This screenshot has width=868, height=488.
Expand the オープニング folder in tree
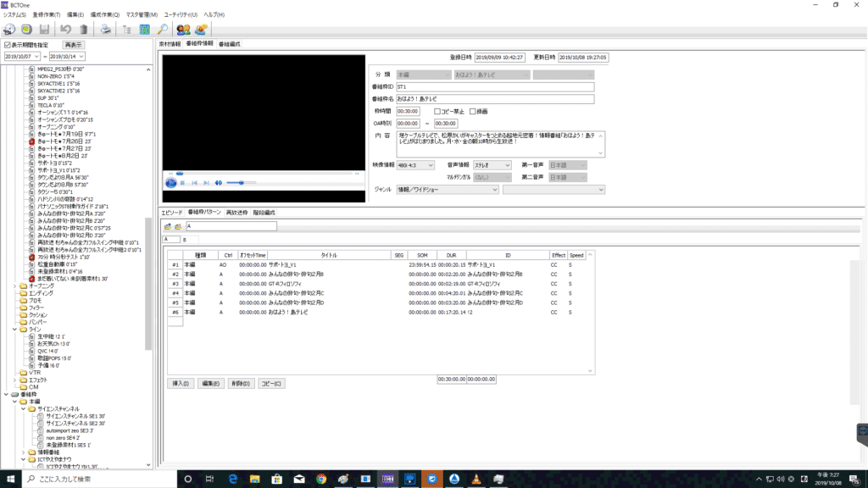click(15, 286)
